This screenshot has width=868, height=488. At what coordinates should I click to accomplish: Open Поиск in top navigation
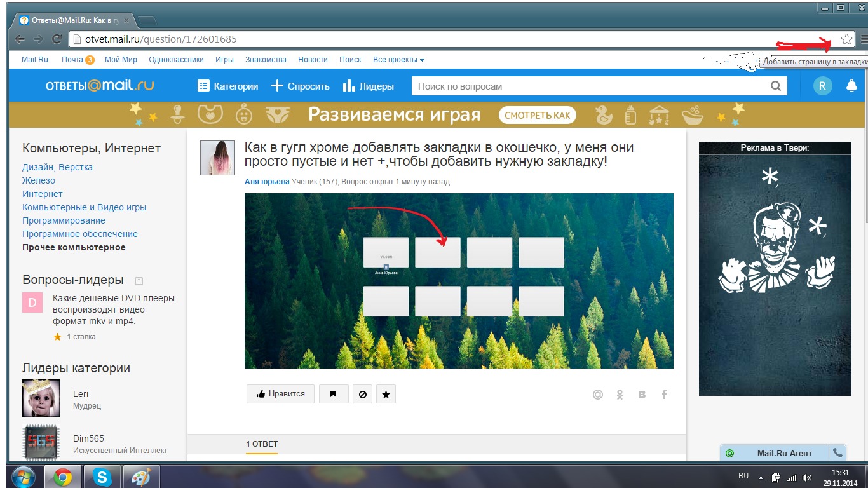tap(350, 60)
